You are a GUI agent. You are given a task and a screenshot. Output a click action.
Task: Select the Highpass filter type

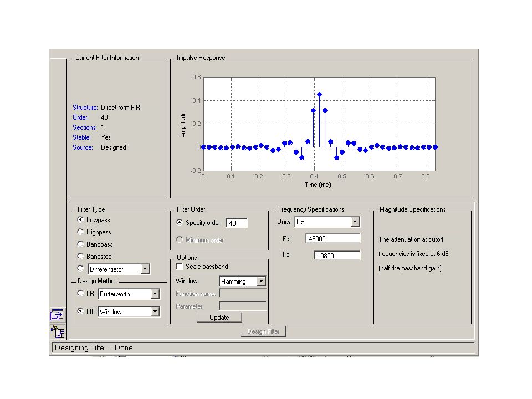point(80,232)
